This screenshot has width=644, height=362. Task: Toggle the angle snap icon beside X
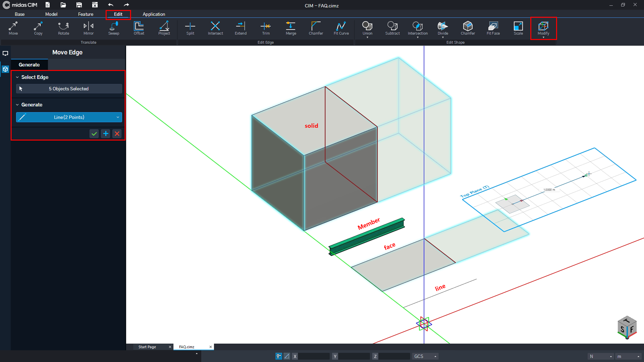(x=287, y=356)
